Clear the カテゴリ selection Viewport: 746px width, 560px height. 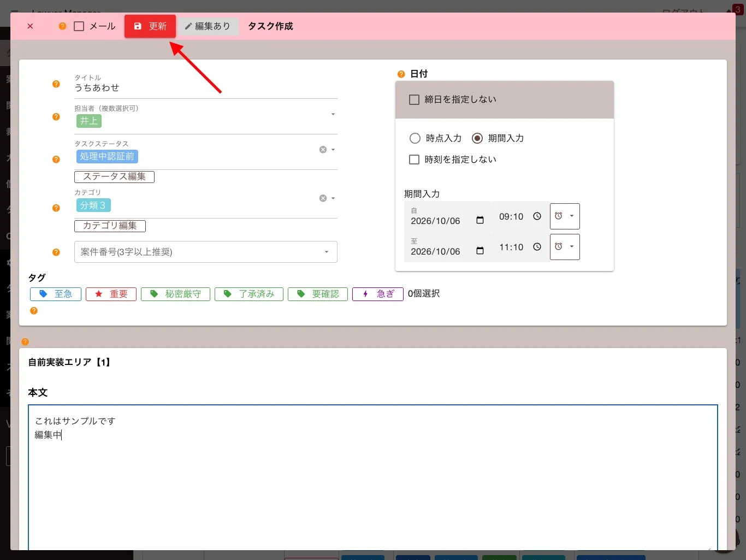click(323, 198)
